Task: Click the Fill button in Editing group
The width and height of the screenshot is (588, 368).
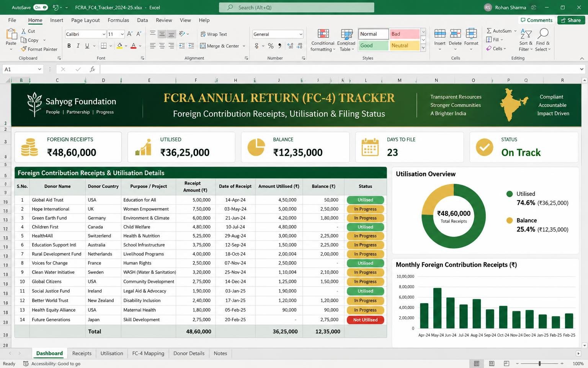Action: pyautogui.click(x=495, y=39)
